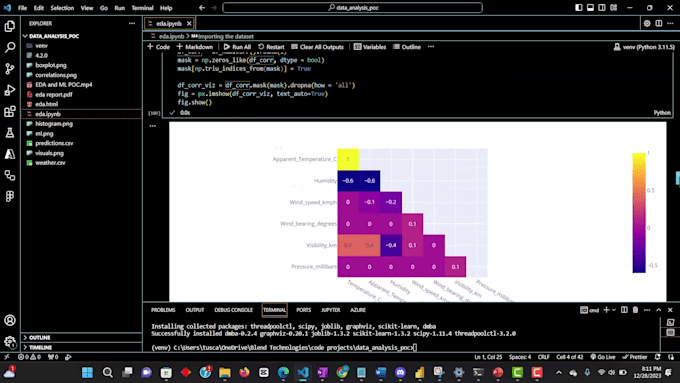Viewport: 680px width, 383px height.
Task: Clear All Outputs in notebook
Action: (317, 47)
